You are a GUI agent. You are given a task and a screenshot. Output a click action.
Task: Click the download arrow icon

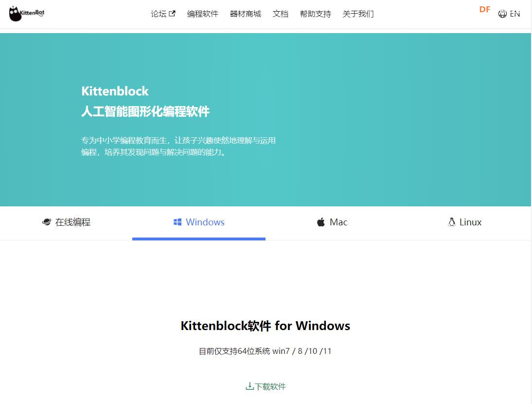pos(249,386)
